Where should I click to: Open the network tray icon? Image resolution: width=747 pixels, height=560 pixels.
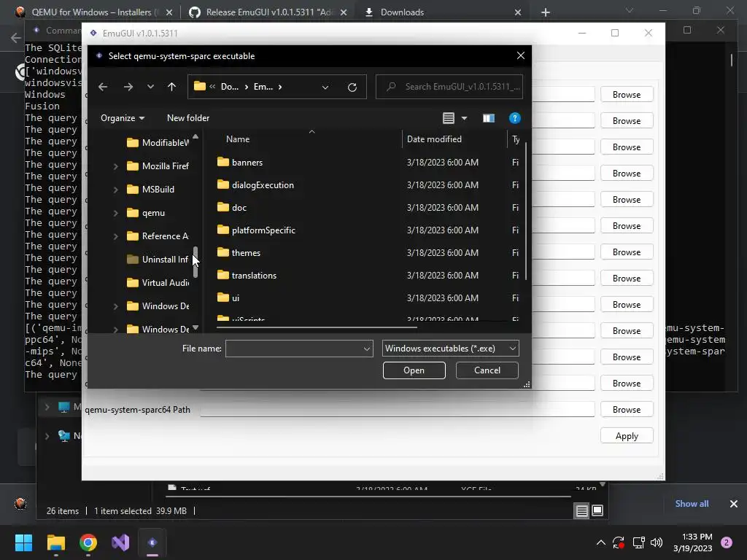point(638,542)
